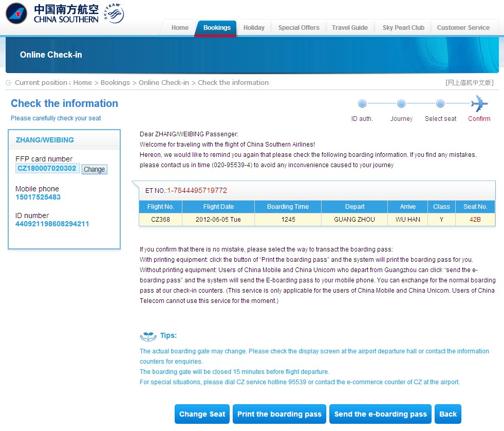
Task: Click the Change Seat button
Action: (202, 414)
